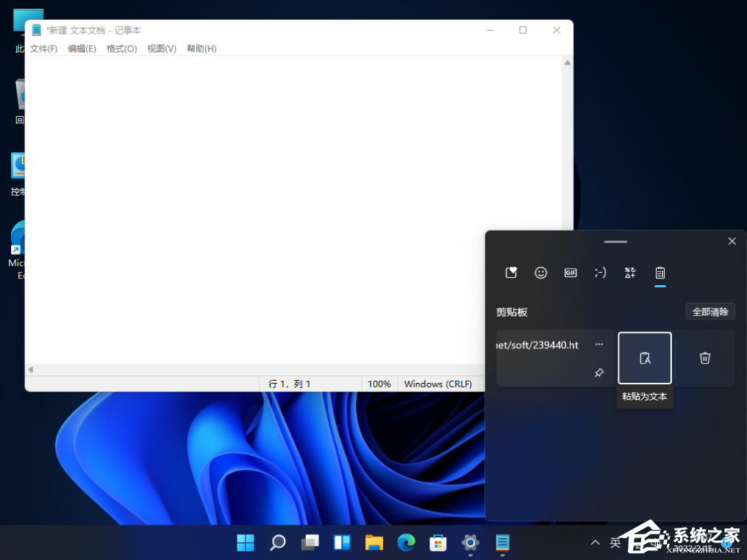
Task: Open the GIF tab in panel
Action: coord(571,273)
